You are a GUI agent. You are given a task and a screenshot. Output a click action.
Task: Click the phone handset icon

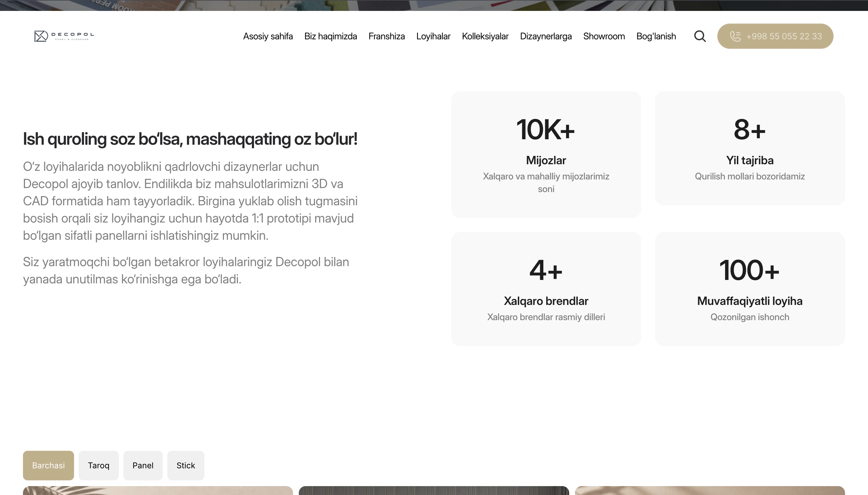click(735, 36)
